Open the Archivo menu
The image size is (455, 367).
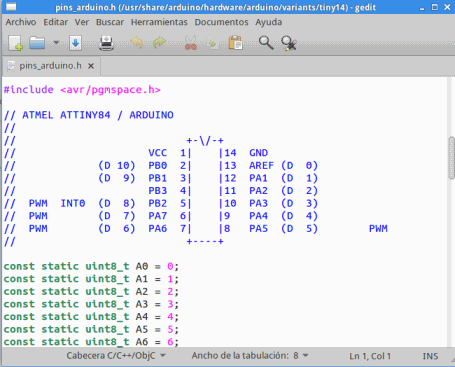[21, 22]
